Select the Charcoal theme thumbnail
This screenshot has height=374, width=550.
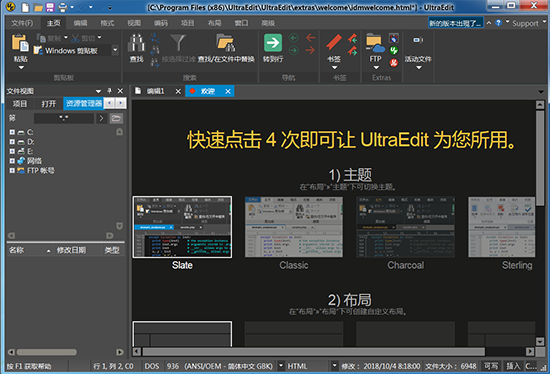pyautogui.click(x=405, y=227)
